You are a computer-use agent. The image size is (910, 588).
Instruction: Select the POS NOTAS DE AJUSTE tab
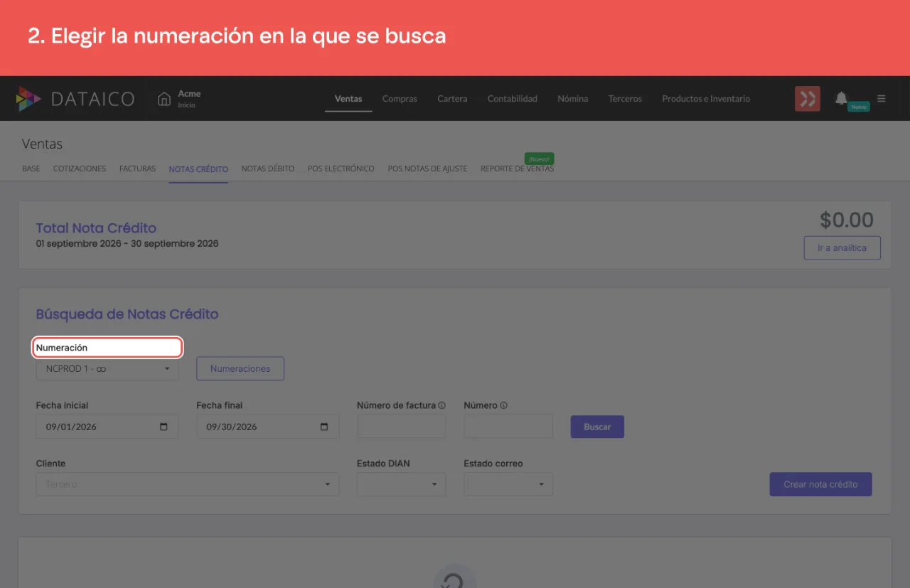click(x=427, y=169)
